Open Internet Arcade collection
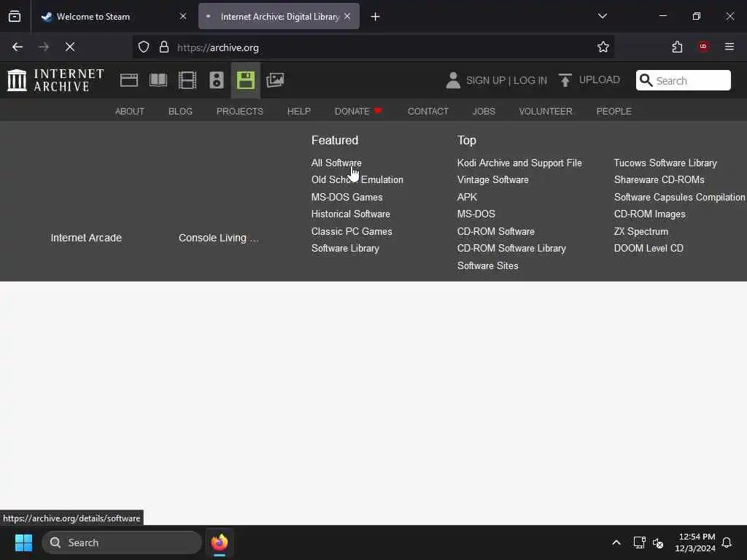Viewport: 747px width, 560px height. pyautogui.click(x=86, y=238)
